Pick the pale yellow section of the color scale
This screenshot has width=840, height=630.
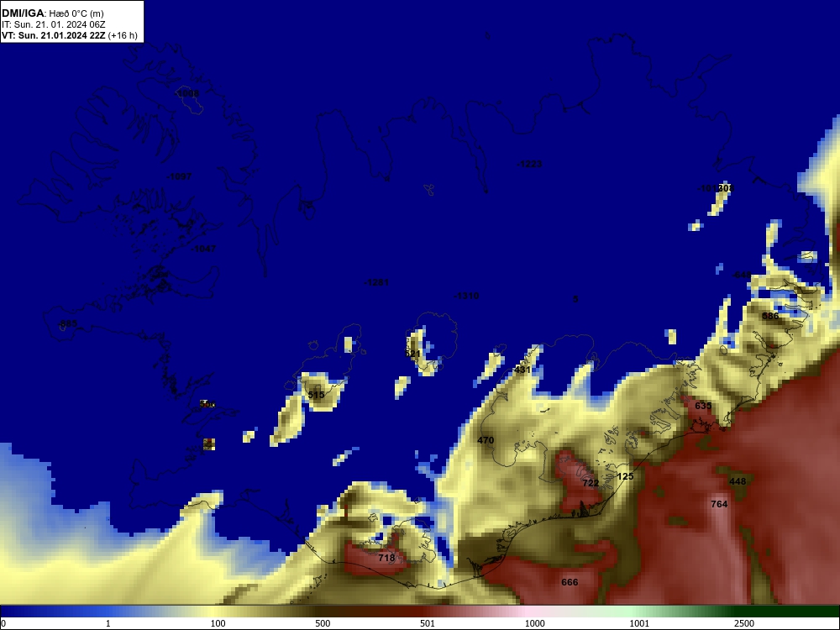(214, 612)
